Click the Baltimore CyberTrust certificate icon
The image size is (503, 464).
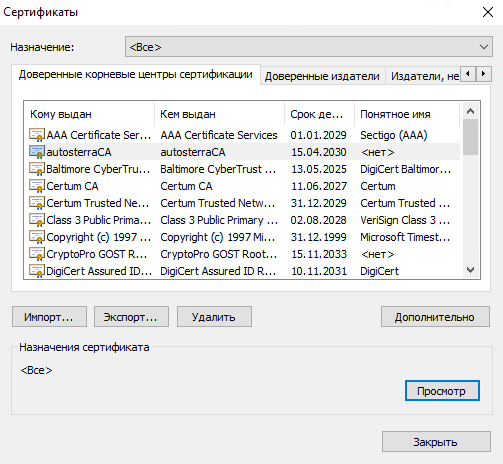click(37, 169)
